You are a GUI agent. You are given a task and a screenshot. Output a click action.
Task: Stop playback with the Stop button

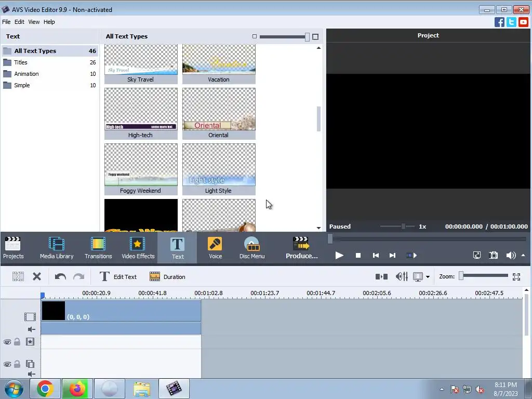pyautogui.click(x=358, y=256)
